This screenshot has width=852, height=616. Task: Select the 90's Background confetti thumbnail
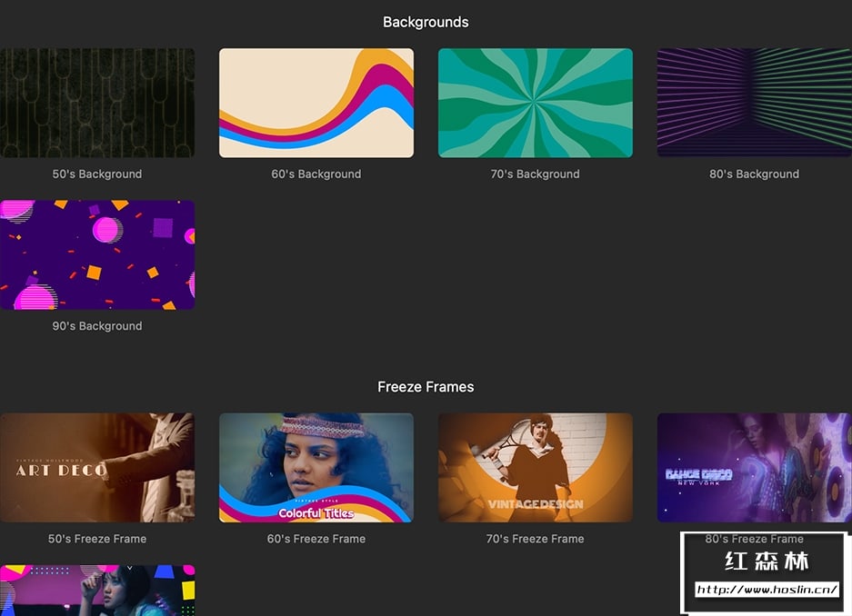point(97,255)
